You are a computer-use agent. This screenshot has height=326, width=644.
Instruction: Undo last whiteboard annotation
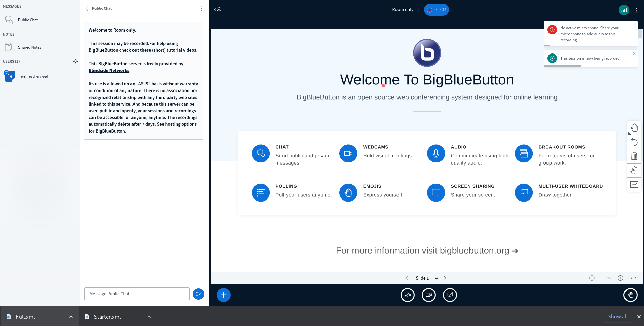[x=634, y=142]
